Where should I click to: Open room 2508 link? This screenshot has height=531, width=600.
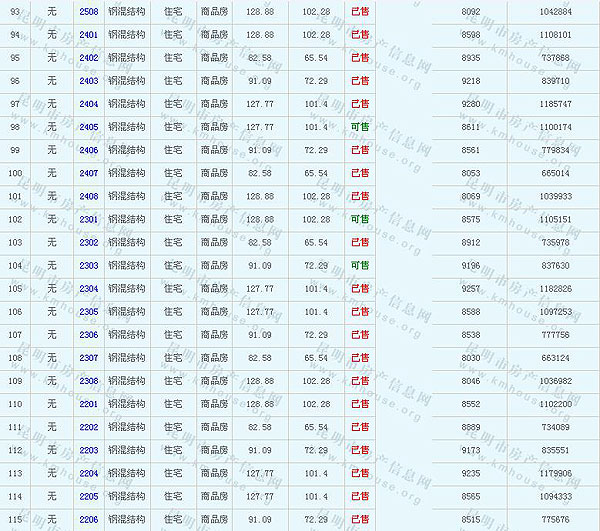coord(89,12)
